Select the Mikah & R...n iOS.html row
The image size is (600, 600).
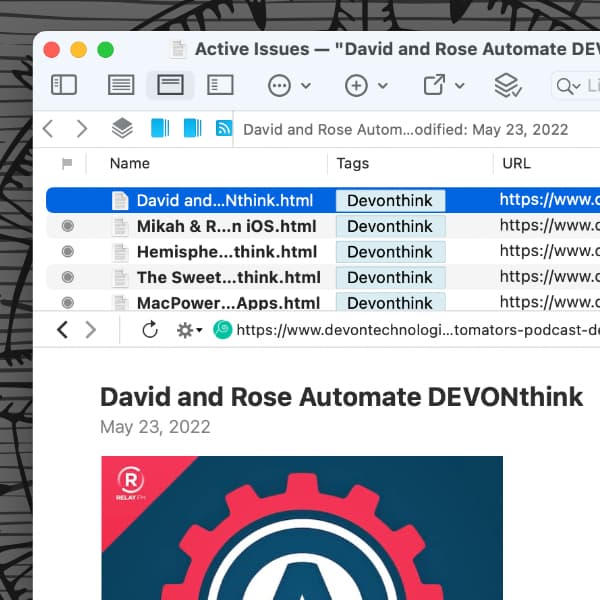coord(323,226)
